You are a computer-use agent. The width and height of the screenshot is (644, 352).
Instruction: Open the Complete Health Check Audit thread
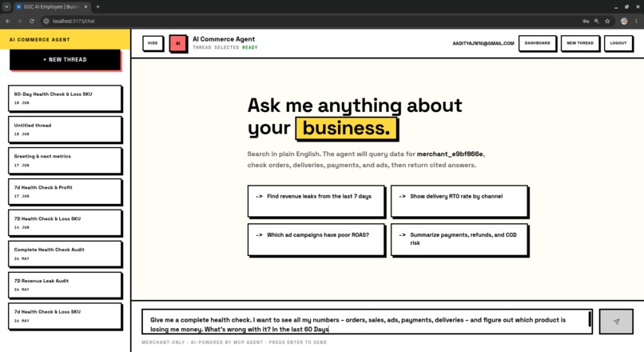(65, 254)
